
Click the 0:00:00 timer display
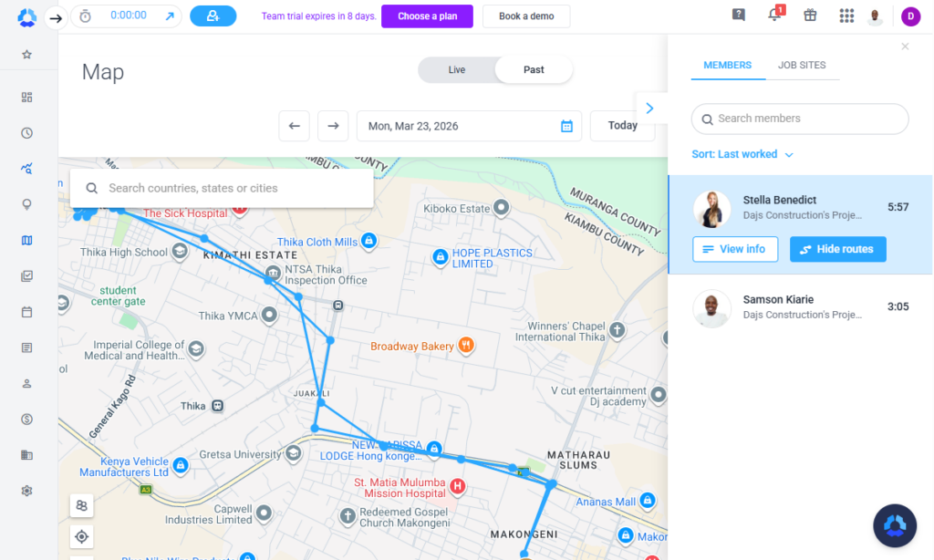point(128,16)
